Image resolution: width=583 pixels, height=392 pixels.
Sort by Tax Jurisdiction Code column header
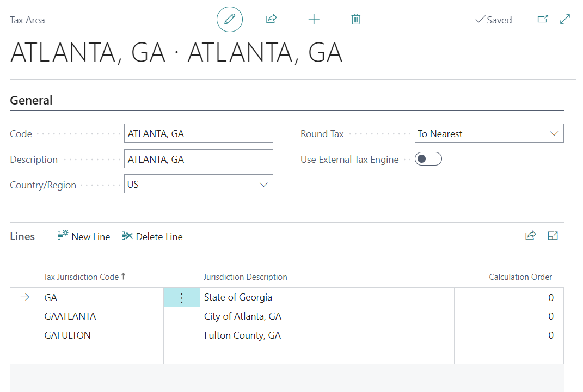tap(81, 277)
